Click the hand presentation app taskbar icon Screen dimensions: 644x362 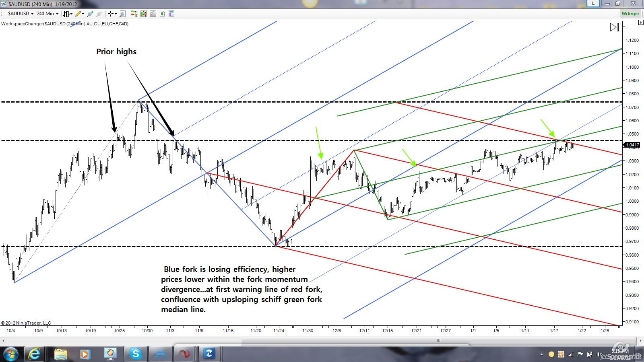110,354
